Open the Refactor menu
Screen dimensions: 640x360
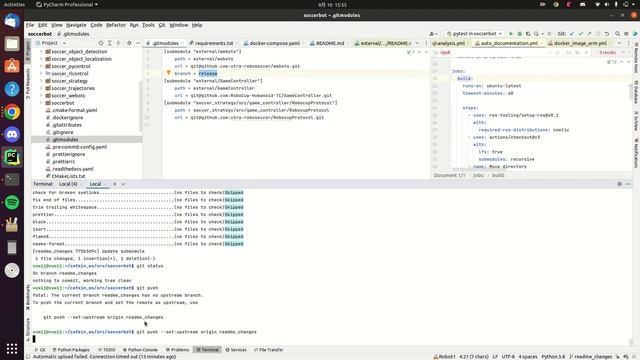(x=116, y=25)
